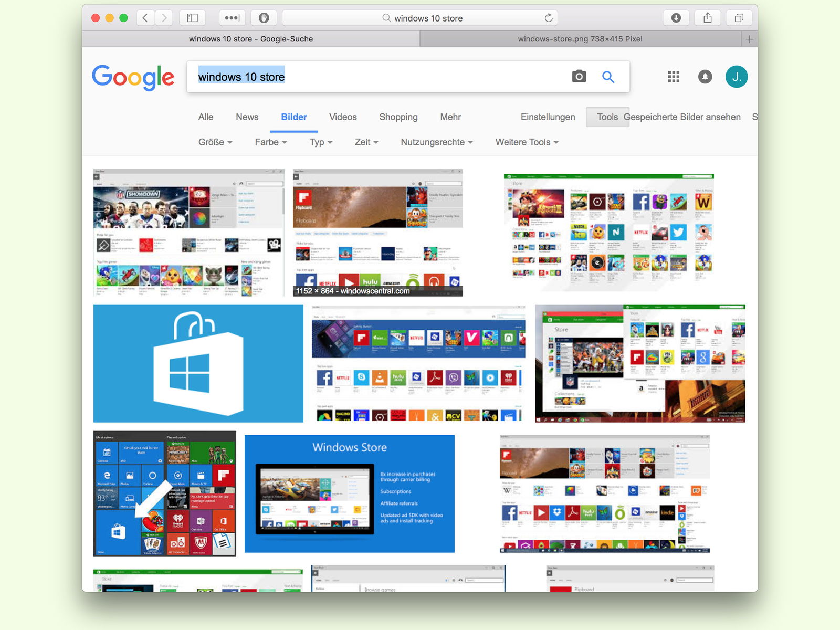Click the Google logo
This screenshot has width=840, height=630.
[x=133, y=78]
